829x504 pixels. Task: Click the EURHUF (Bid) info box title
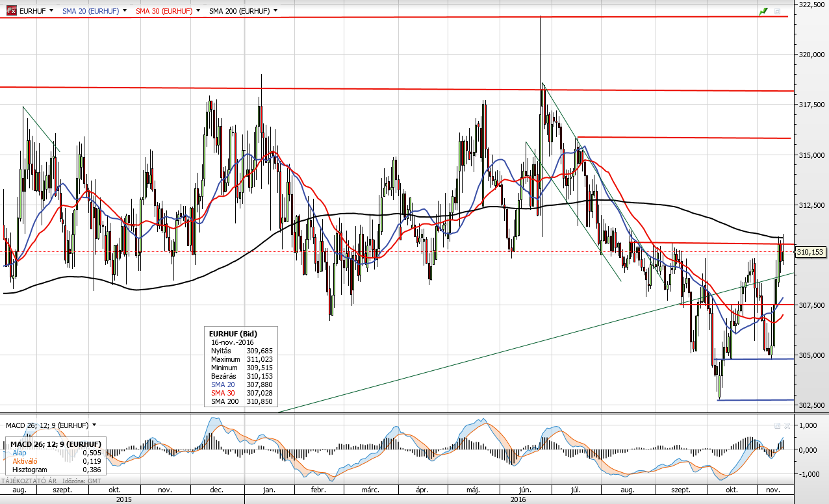[233, 333]
